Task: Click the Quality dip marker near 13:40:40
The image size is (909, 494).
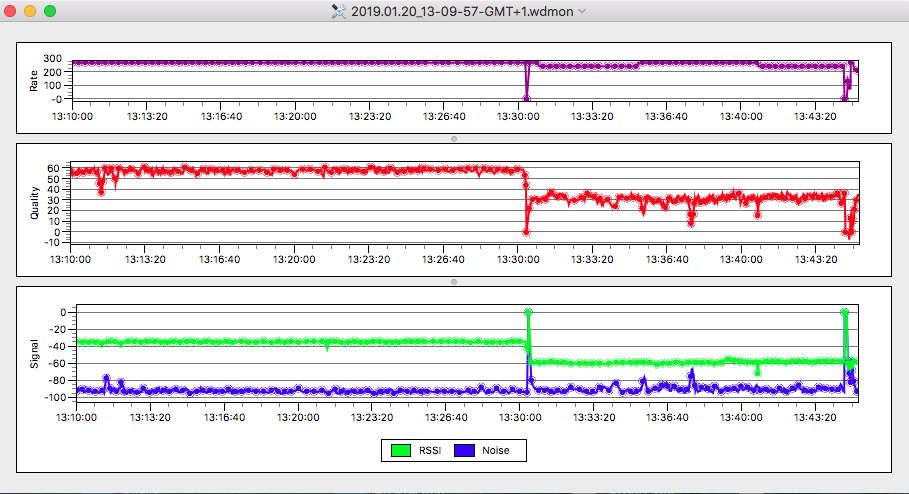Action: click(758, 215)
